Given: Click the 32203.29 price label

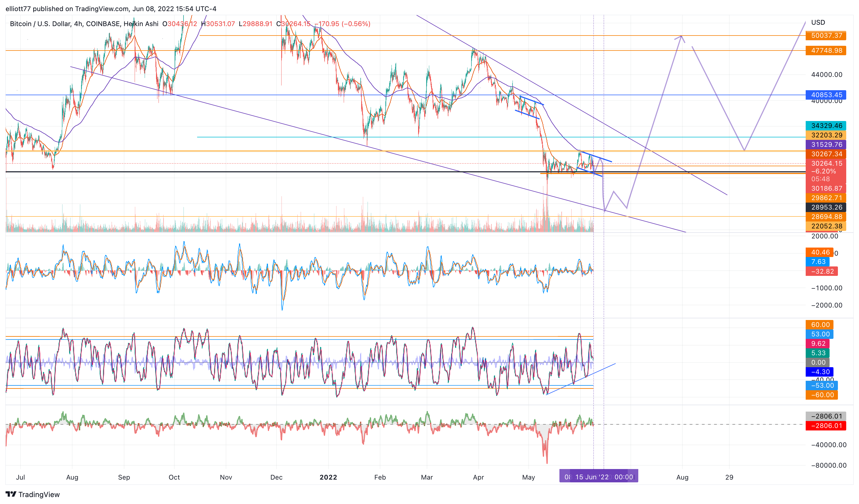Looking at the screenshot, I should (x=826, y=135).
